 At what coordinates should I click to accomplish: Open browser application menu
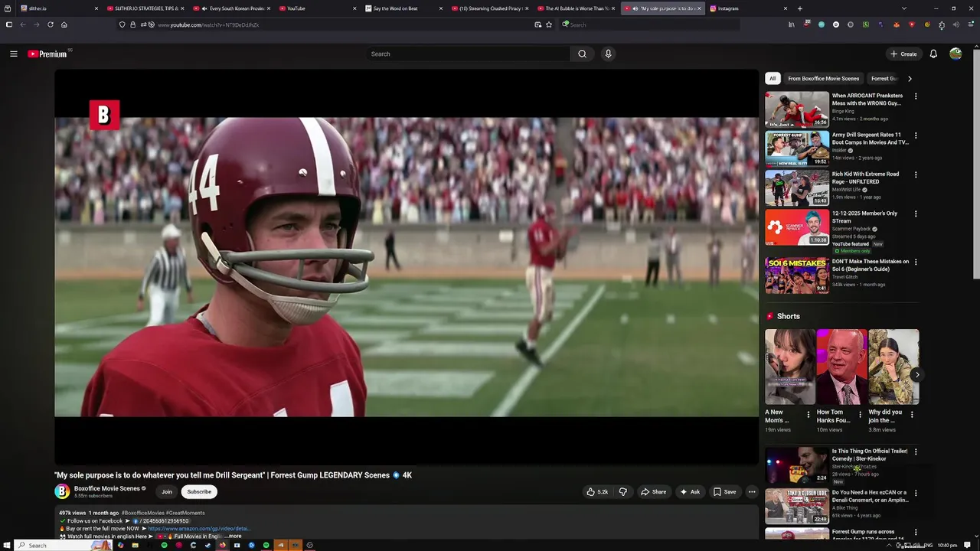pos(971,24)
